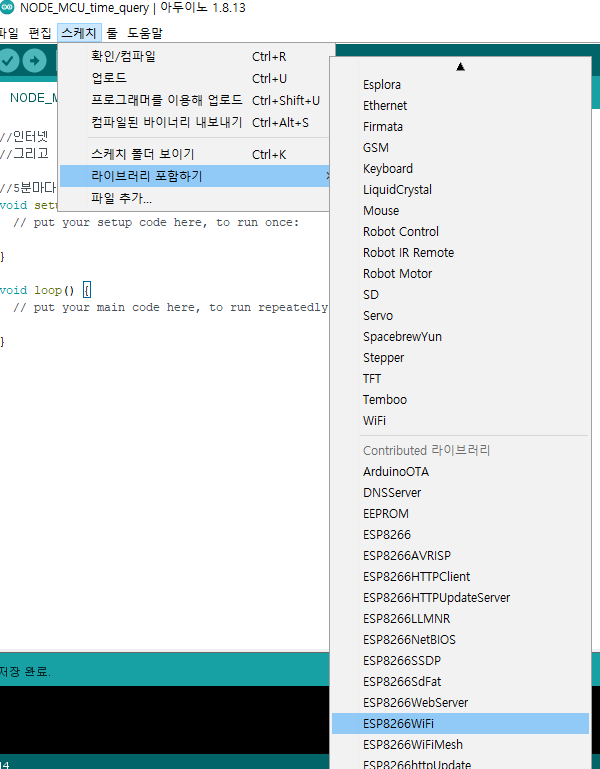Include the ESP8266LLMNR library
Viewport: 600px width, 769px height.
tap(460, 618)
